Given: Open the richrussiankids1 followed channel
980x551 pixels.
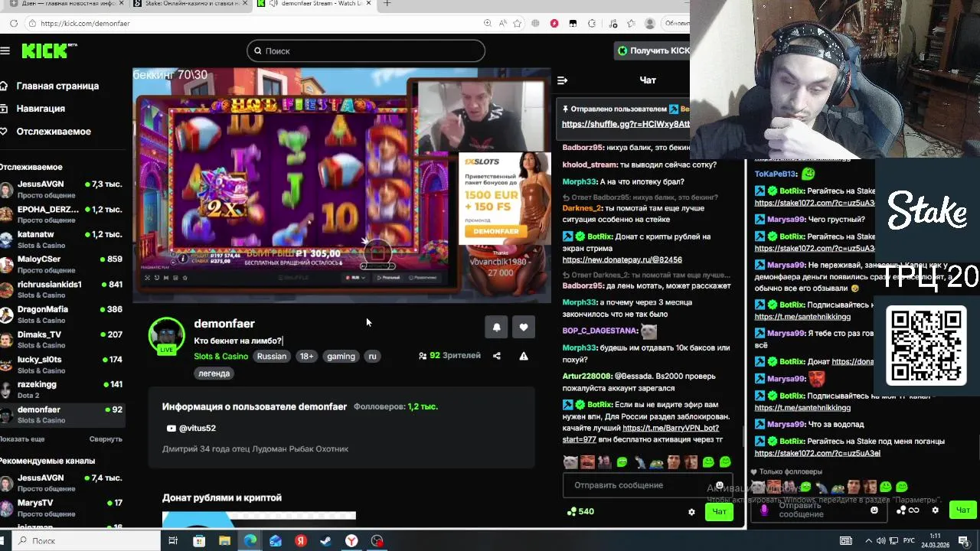Looking at the screenshot, I should pyautogui.click(x=62, y=290).
